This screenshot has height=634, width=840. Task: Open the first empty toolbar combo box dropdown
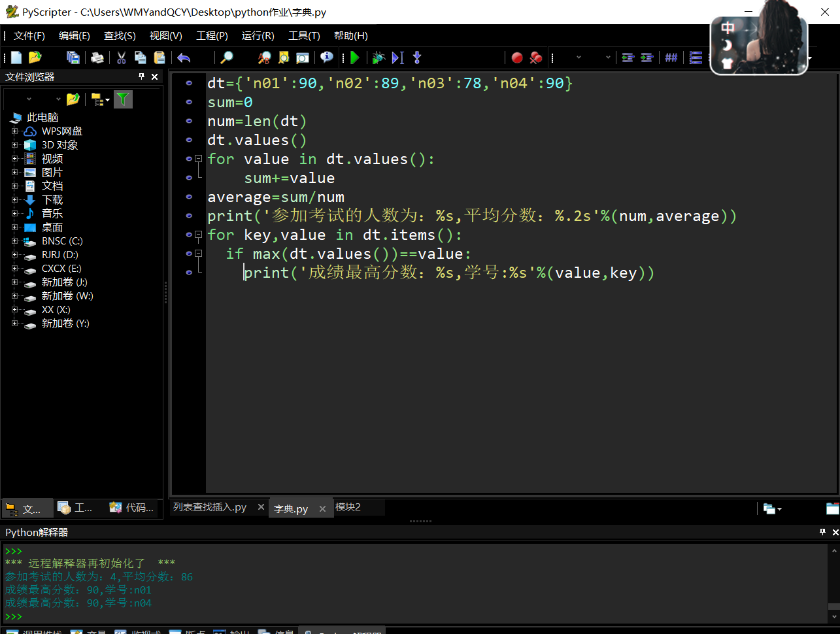(x=579, y=58)
